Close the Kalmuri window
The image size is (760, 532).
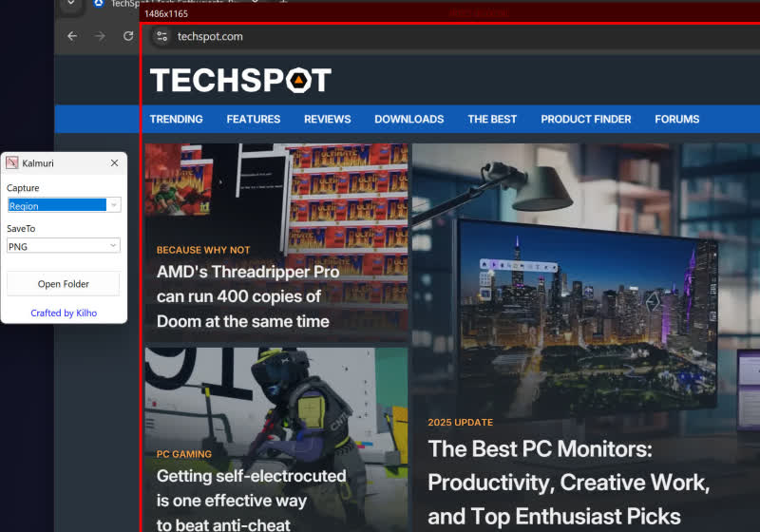pos(114,162)
